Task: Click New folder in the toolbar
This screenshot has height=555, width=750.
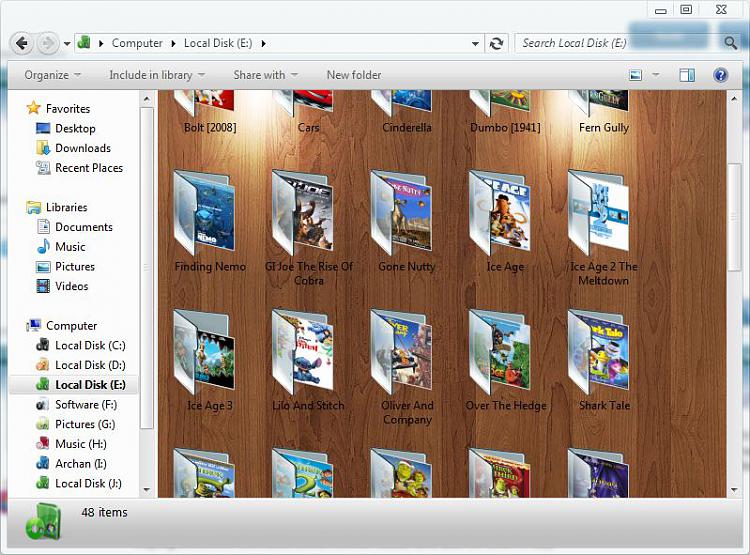Action: click(354, 75)
